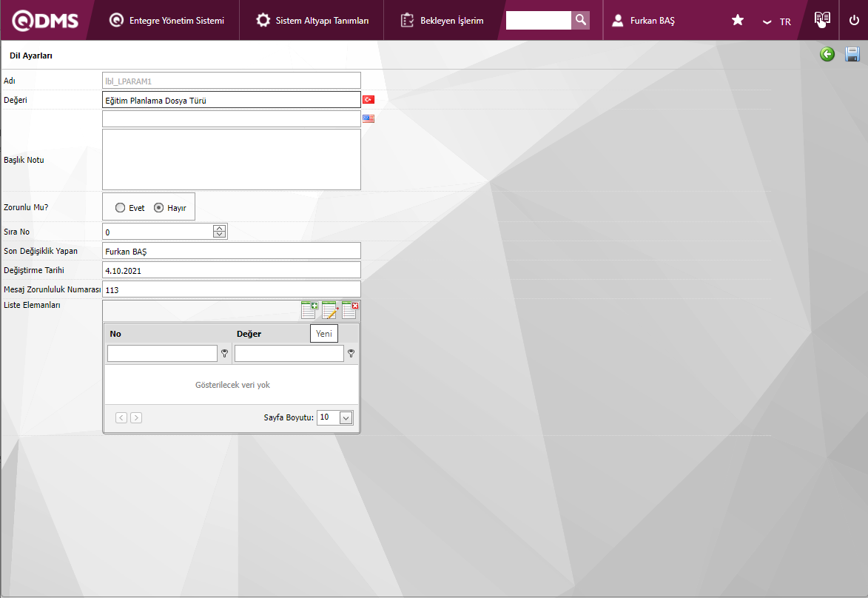The width and height of the screenshot is (868, 598).
Task: Click the search magnifier button
Action: (x=581, y=20)
